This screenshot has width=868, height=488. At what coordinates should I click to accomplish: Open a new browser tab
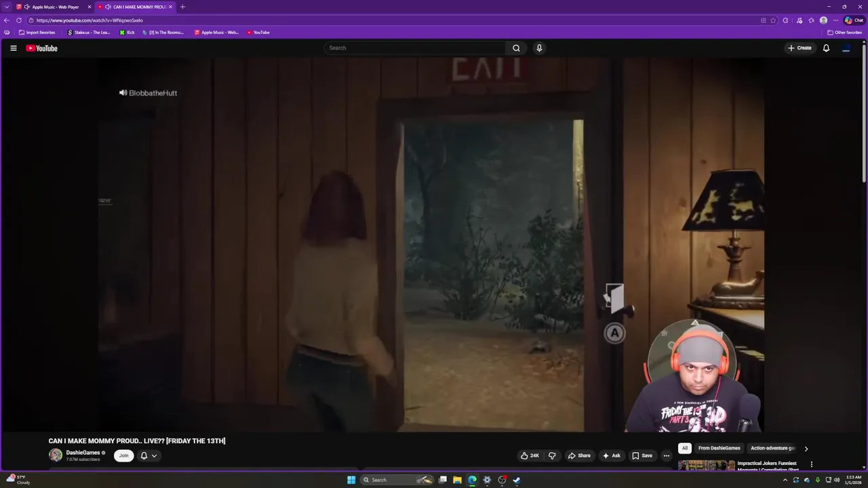coord(182,7)
